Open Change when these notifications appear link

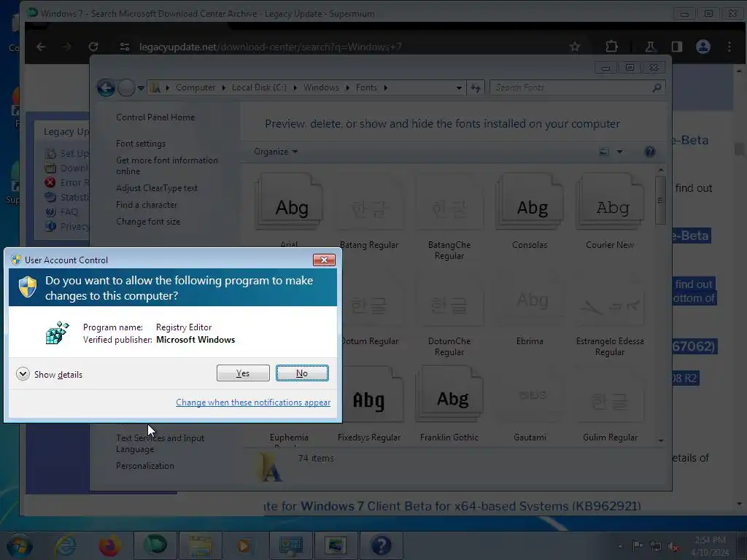(253, 402)
